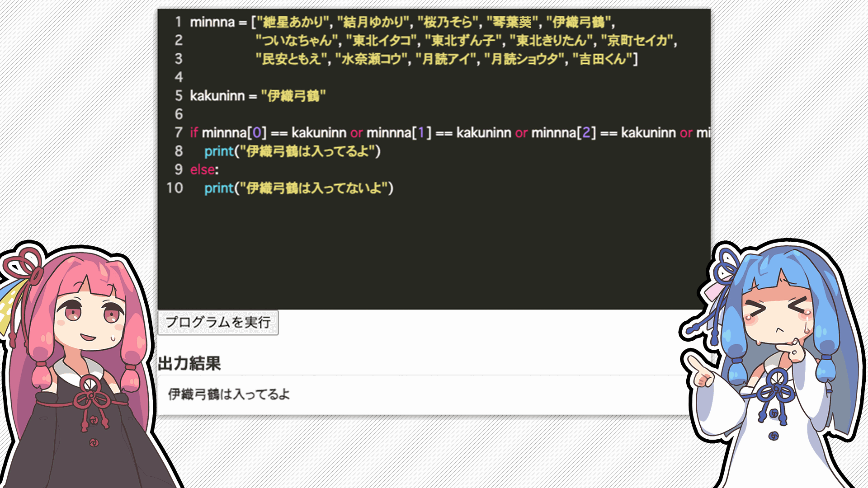The height and width of the screenshot is (488, 868).
Task: Click the string "琴葉葵" in the list
Action: pos(512,22)
